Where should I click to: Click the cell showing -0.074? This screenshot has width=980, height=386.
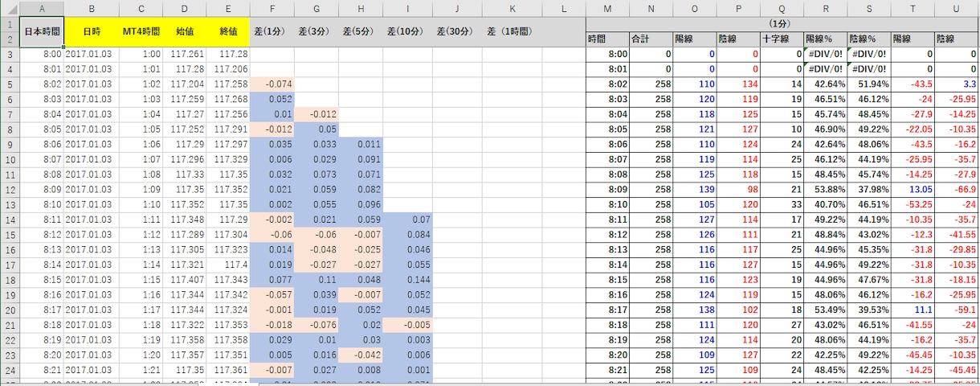[x=272, y=84]
